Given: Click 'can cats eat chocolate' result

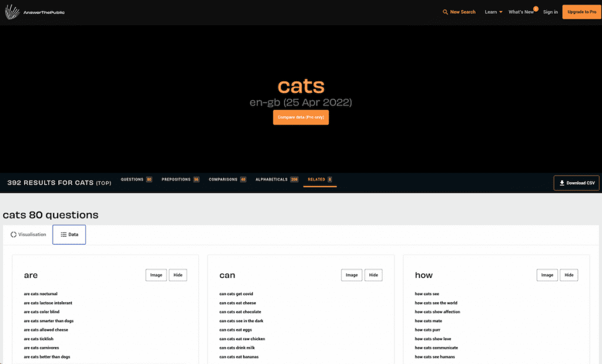Looking at the screenshot, I should click(x=240, y=312).
